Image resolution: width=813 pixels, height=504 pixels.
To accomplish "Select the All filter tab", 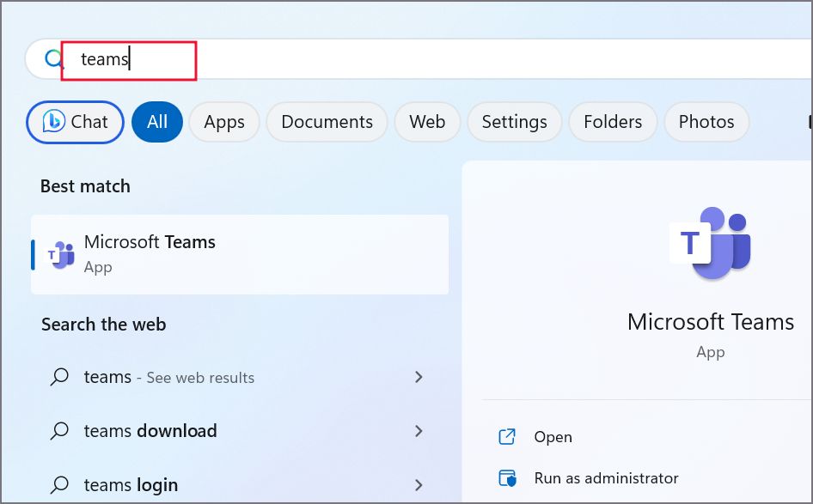I will [157, 122].
